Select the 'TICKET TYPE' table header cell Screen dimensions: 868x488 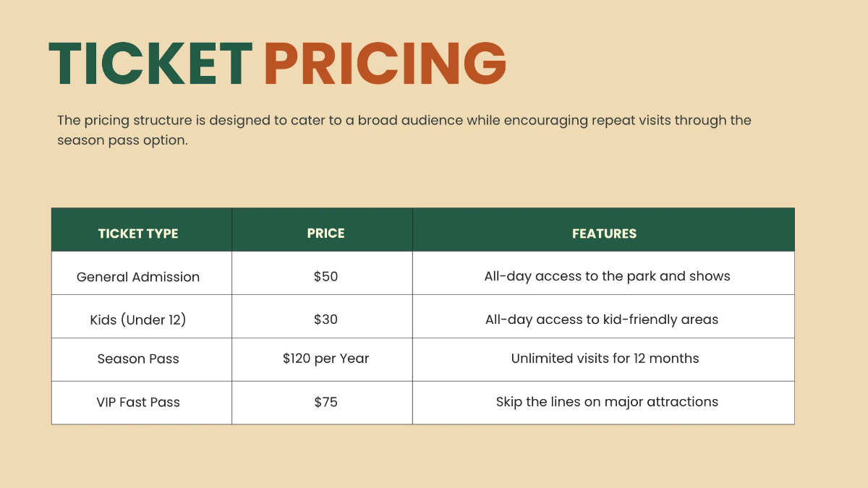coord(138,234)
